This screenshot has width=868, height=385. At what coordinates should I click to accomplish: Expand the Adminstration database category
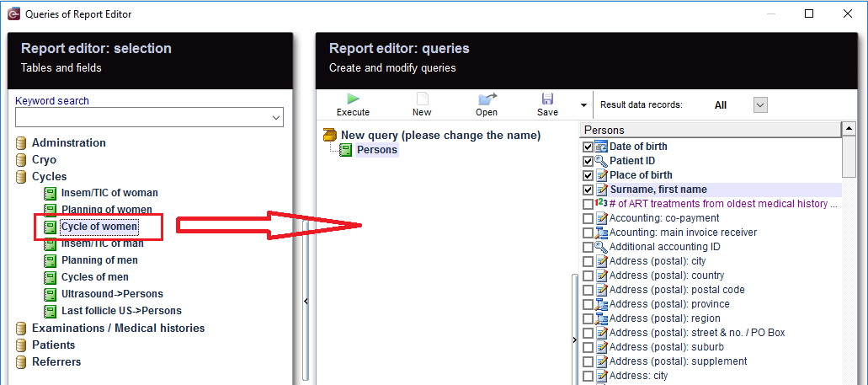21,143
